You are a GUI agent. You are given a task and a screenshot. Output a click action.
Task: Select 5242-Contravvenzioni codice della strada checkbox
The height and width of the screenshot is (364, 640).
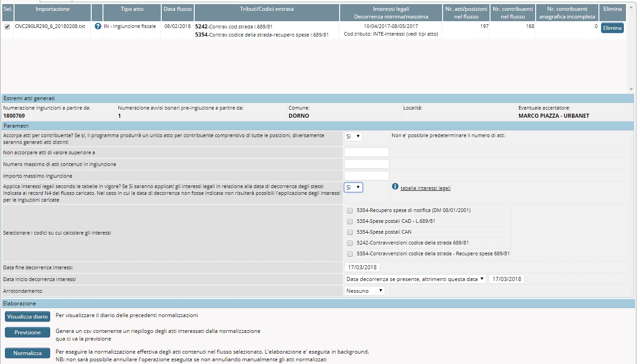click(350, 243)
